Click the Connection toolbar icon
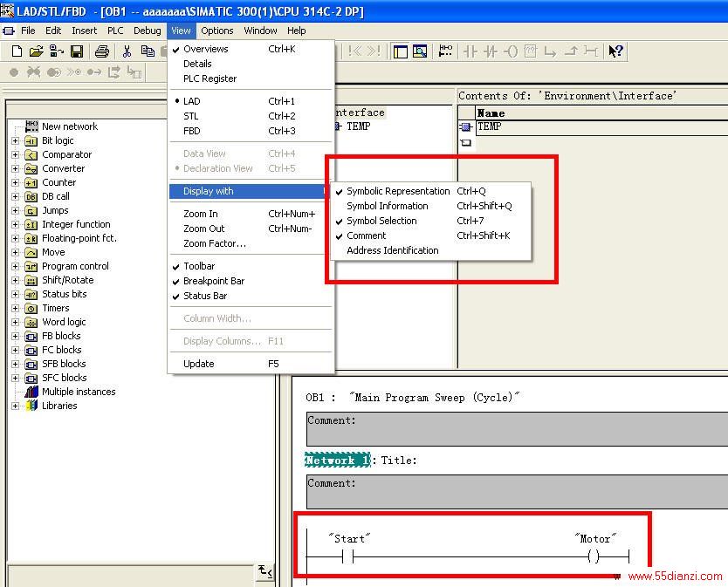728x587 pixels. (591, 51)
